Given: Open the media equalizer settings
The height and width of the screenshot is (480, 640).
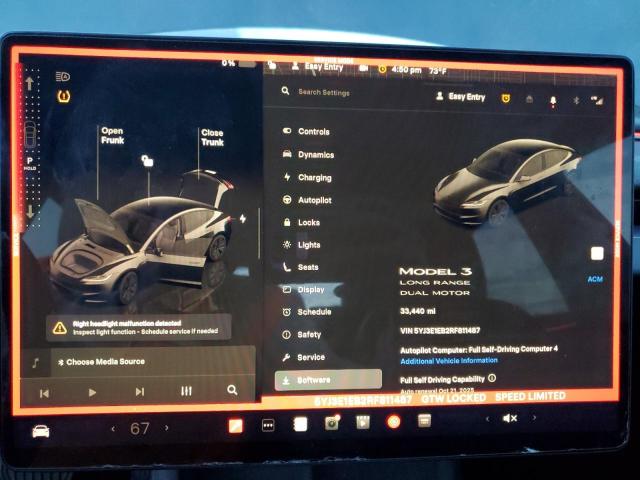Looking at the screenshot, I should click(186, 391).
